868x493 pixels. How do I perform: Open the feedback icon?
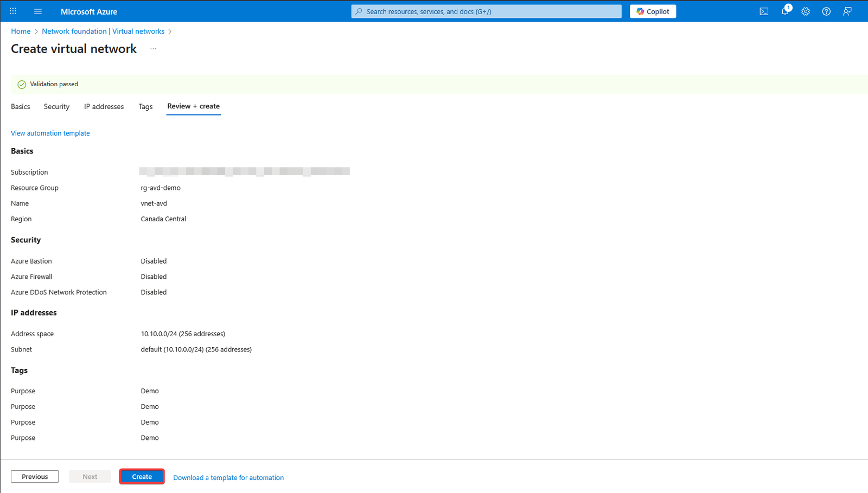pos(847,11)
